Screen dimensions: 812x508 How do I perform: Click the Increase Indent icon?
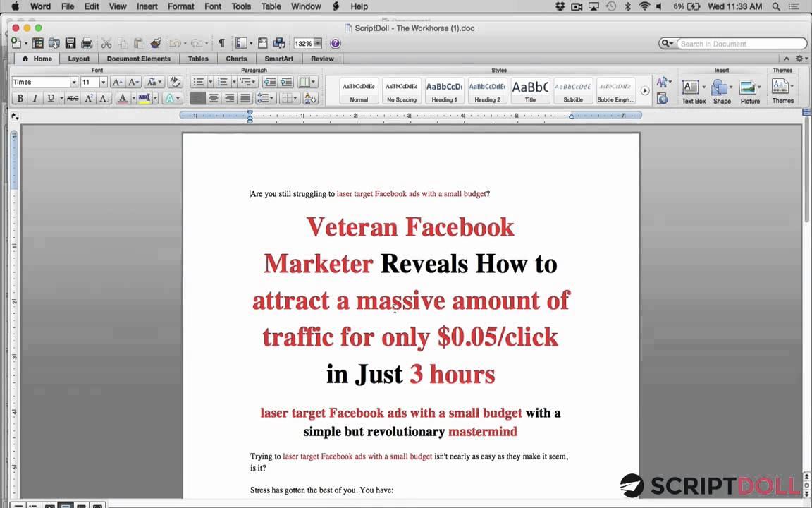[286, 82]
